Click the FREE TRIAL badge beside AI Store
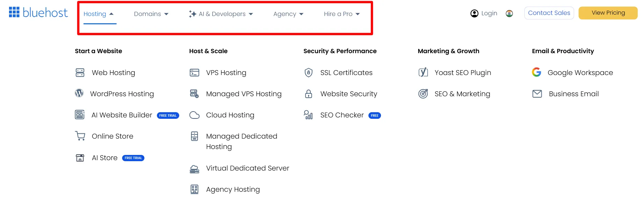This screenshot has width=644, height=198. click(x=133, y=158)
